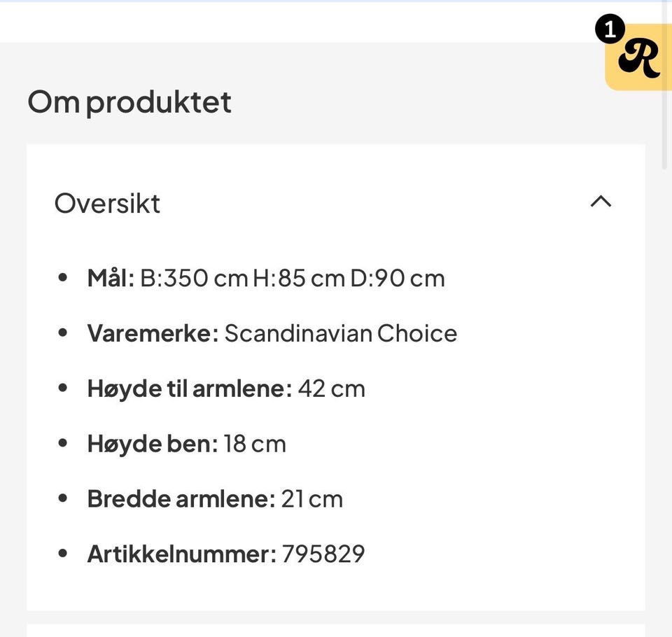Click the Oversikt section title
The image size is (672, 637).
[x=107, y=204]
